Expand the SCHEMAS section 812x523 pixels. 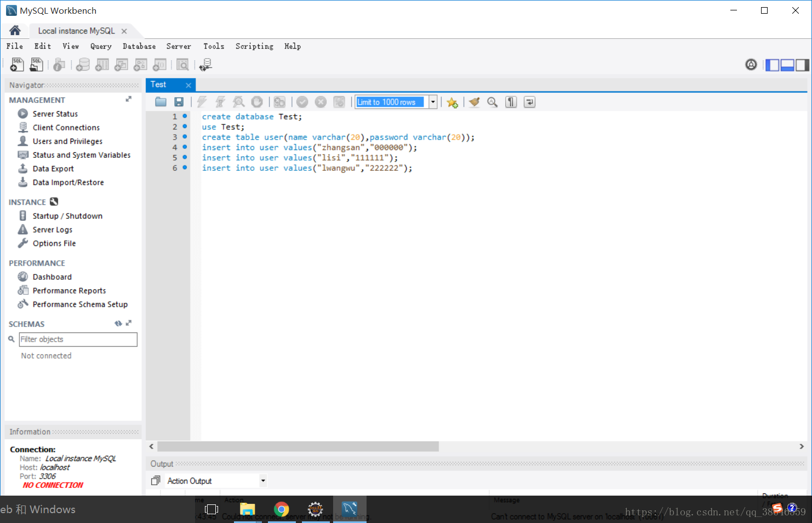pos(129,323)
